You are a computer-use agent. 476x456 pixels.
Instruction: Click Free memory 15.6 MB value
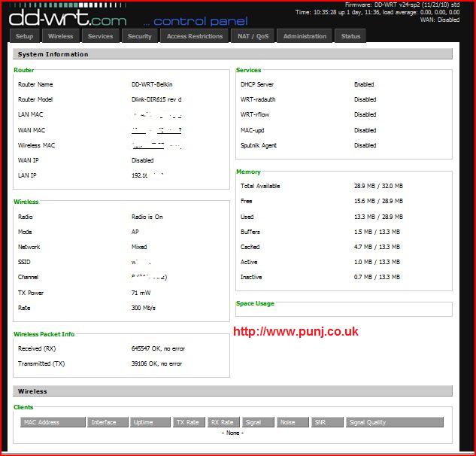point(378,201)
